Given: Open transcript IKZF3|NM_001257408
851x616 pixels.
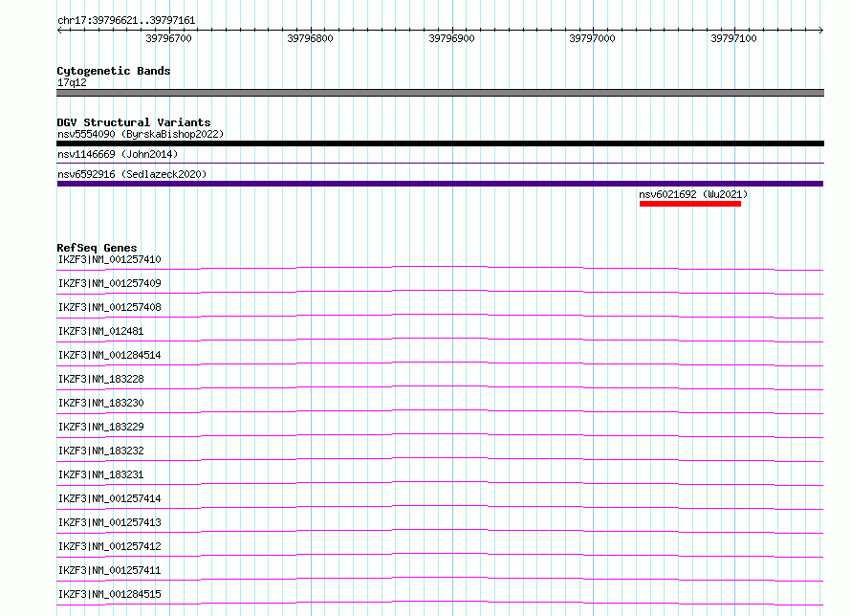Looking at the screenshot, I should [110, 307].
